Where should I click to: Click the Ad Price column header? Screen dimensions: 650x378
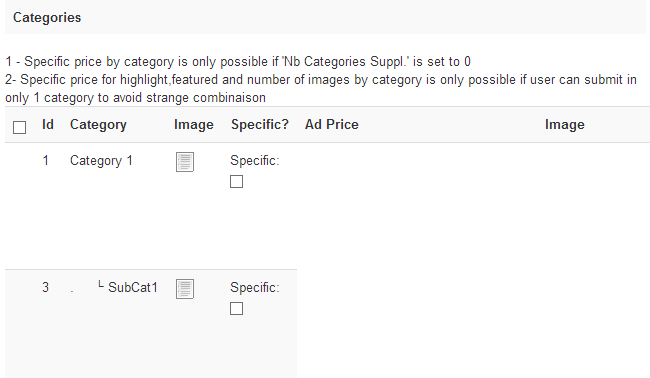pos(332,124)
